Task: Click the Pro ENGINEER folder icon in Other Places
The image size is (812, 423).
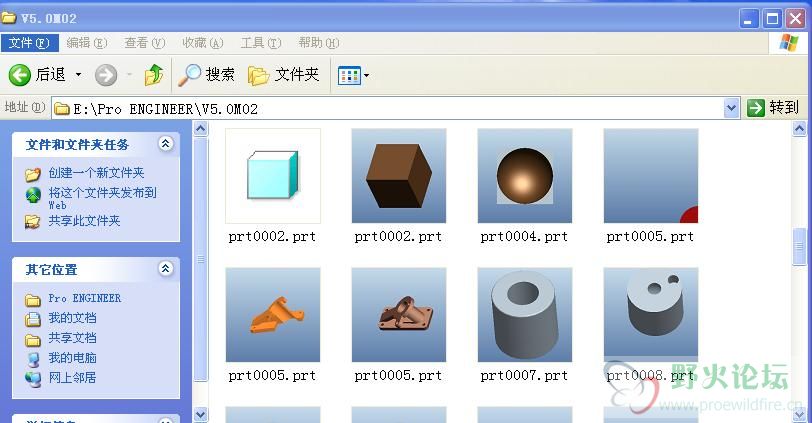Action: coord(33,300)
